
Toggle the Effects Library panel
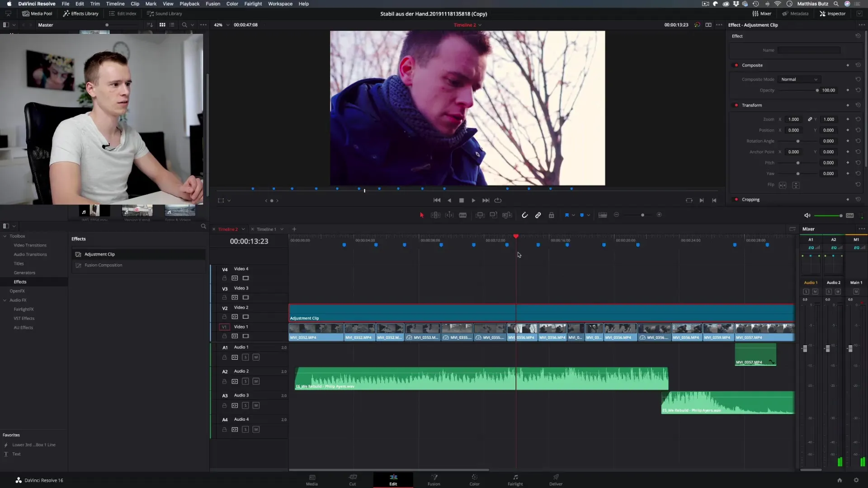pyautogui.click(x=80, y=14)
